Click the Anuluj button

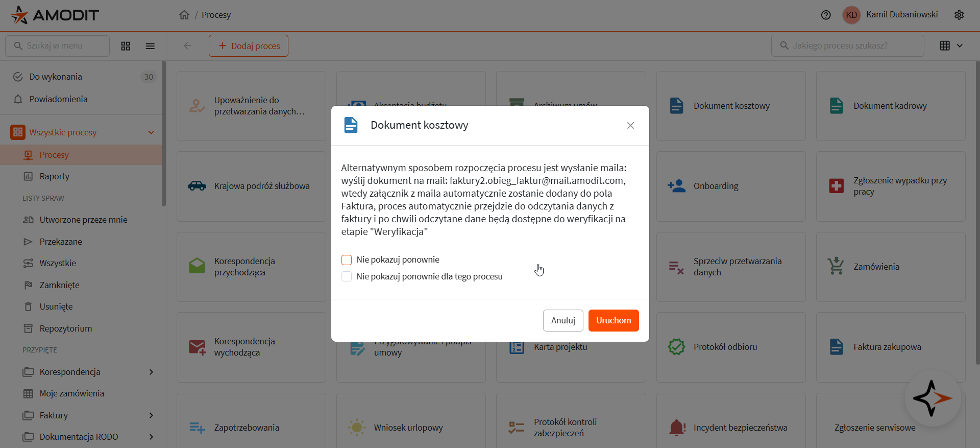[x=563, y=320]
